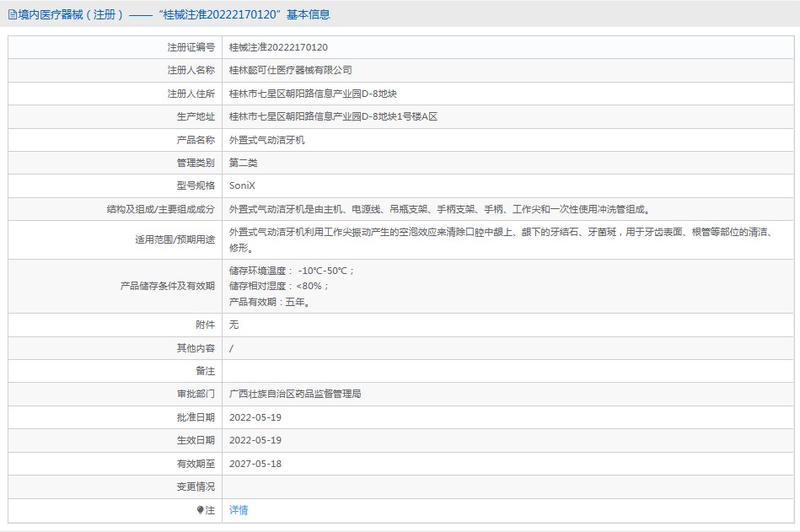The width and height of the screenshot is (800, 532).
Task: Select storage temperature line -10℃-50℃
Action: 292,271
